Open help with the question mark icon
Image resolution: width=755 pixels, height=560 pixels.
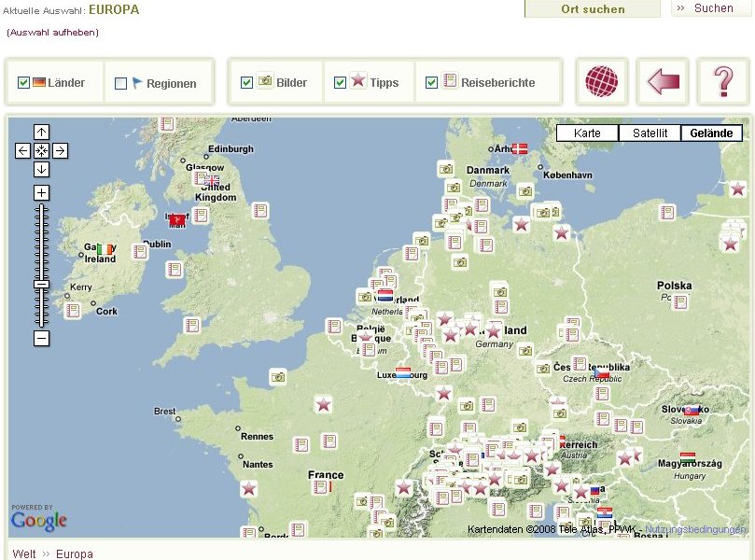[723, 82]
